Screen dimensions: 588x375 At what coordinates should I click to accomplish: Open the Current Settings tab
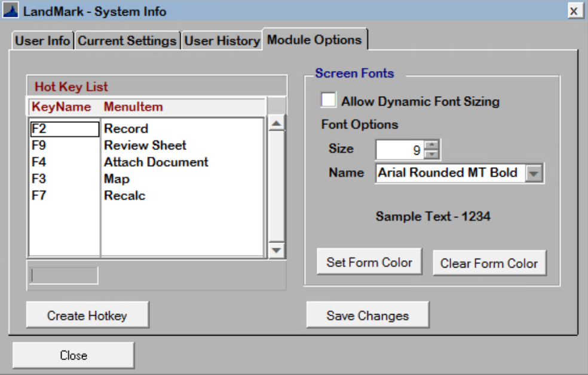pyautogui.click(x=125, y=40)
